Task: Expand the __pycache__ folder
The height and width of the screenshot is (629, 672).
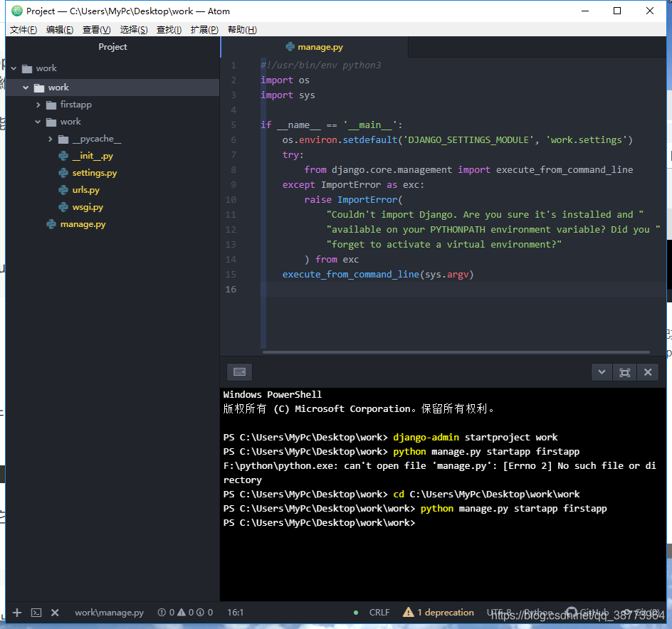Action: (50, 139)
